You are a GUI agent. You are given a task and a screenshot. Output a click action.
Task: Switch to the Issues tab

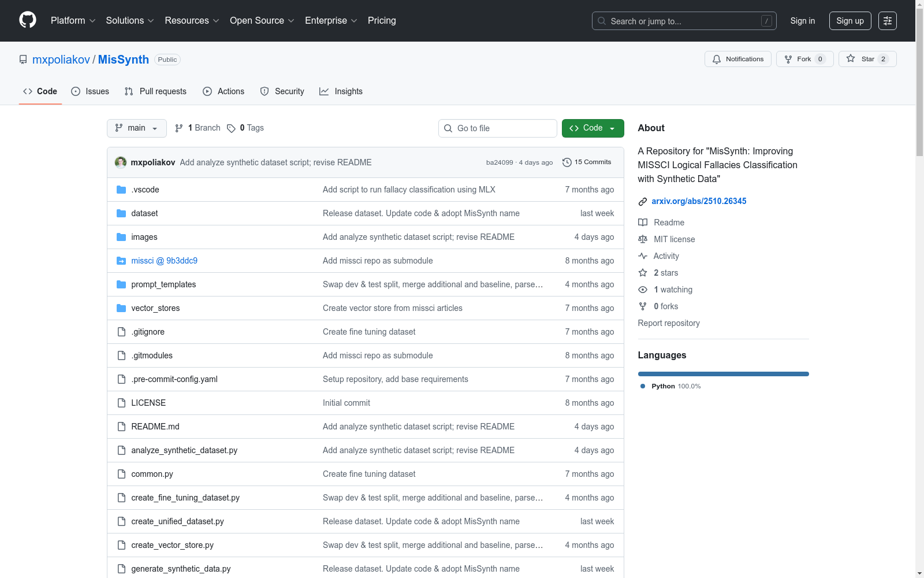pyautogui.click(x=90, y=91)
